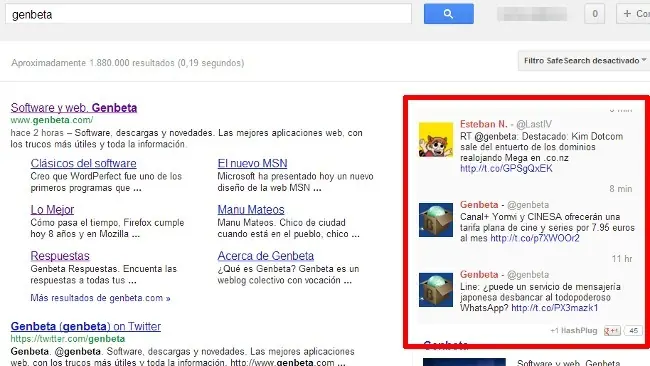Click the green www.genbeta.com/ URL
The height and width of the screenshot is (366, 650).
coord(52,120)
